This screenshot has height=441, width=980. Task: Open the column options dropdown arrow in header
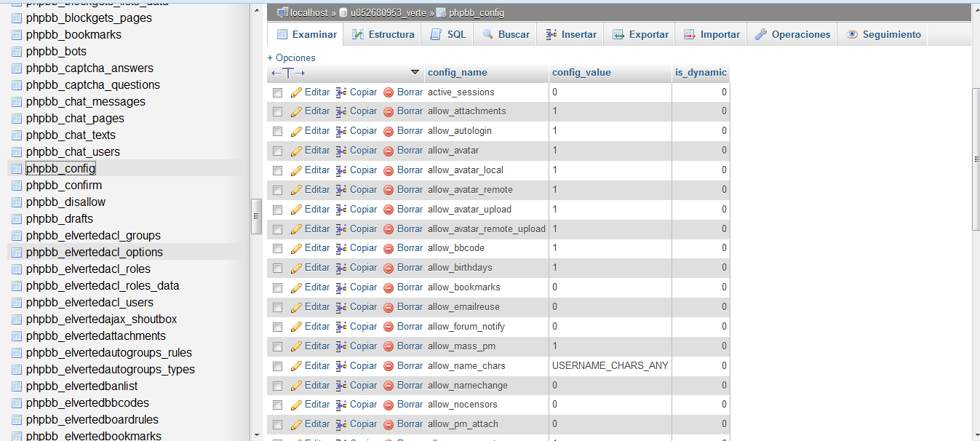point(415,72)
